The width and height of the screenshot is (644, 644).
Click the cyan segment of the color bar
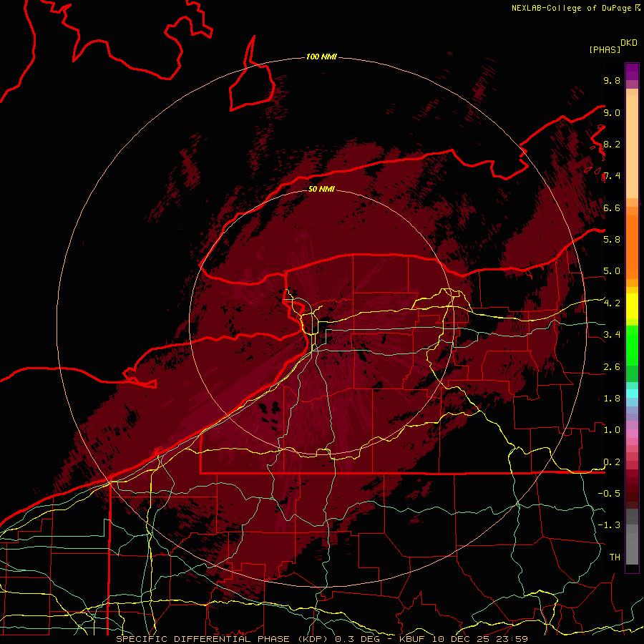tap(632, 394)
